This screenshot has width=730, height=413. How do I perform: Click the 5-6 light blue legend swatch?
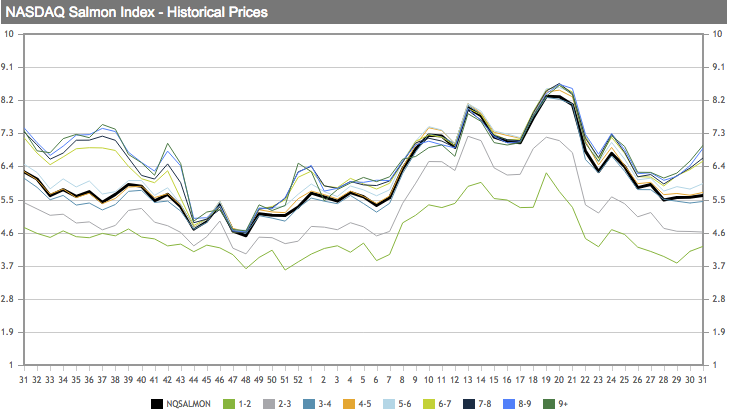[x=389, y=404]
